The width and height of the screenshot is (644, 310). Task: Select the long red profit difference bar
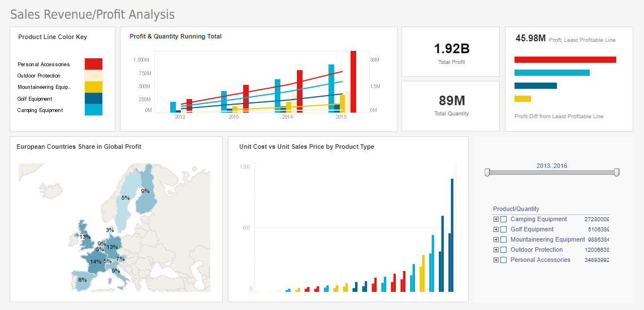point(565,59)
